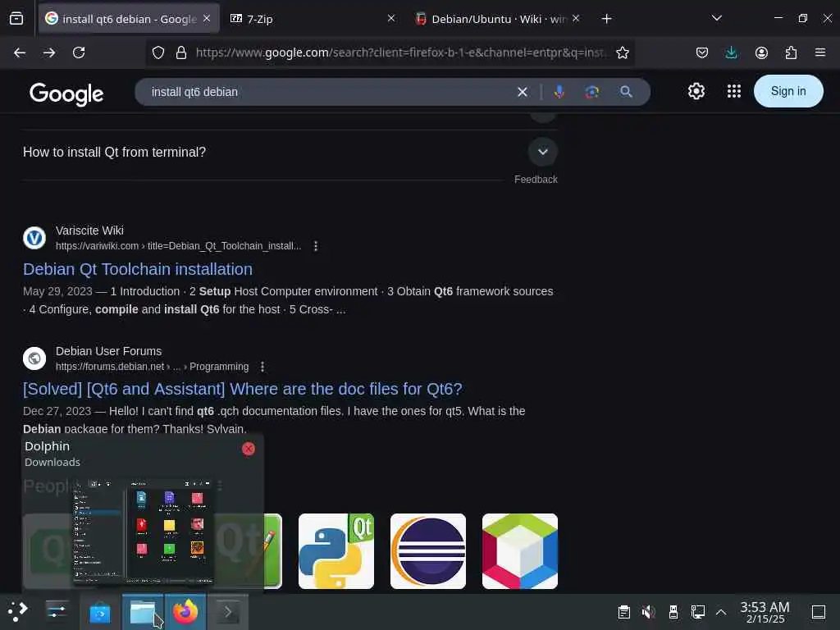Open Firefox account menu
840x630 pixels.
761,52
